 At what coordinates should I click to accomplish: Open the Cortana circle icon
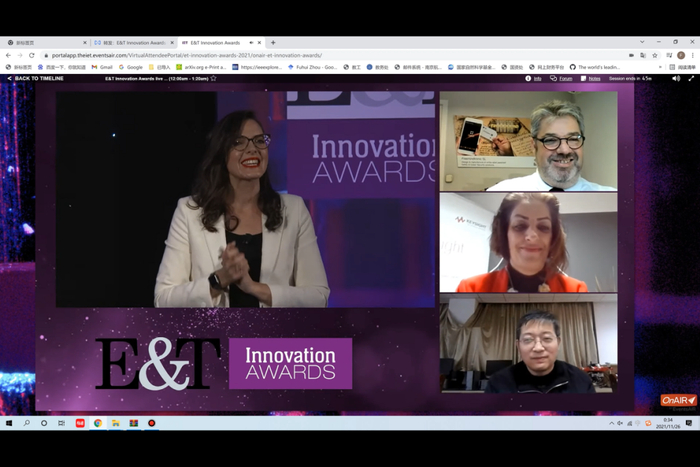click(44, 423)
